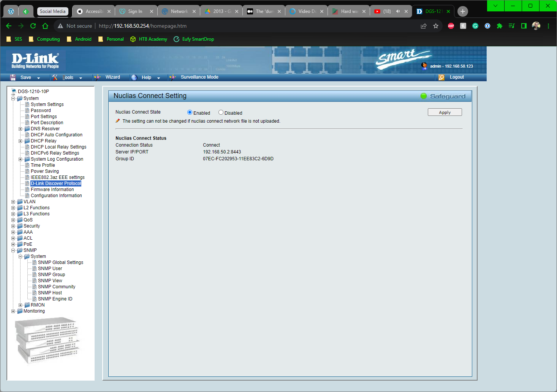This screenshot has width=557, height=392.
Task: Select the Disabled radio button
Action: point(221,112)
